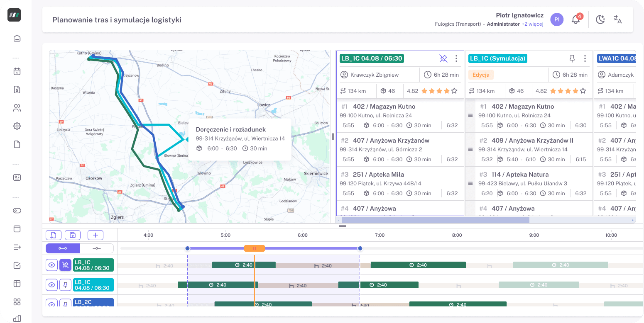644x323 pixels.
Task: Click the orange pause handle on timeline slider
Action: click(x=254, y=248)
